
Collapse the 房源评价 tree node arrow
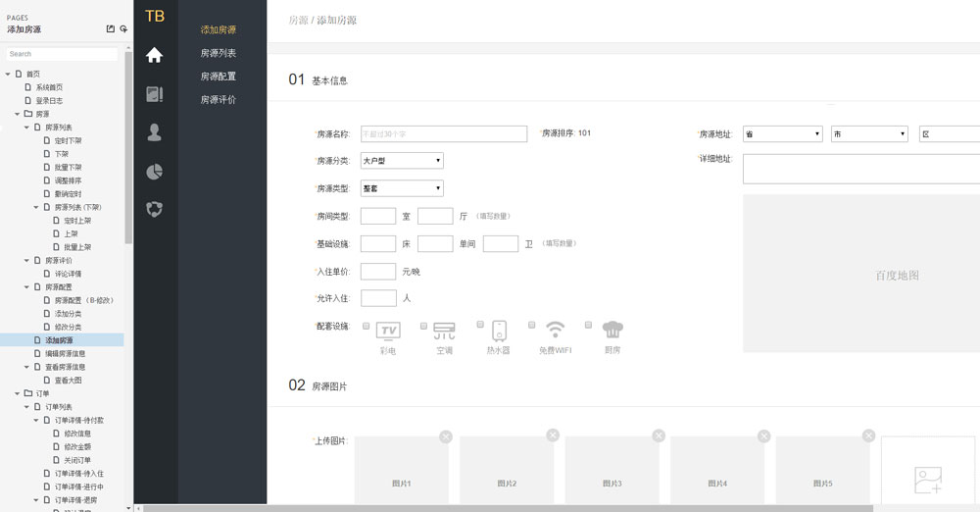[x=26, y=260]
